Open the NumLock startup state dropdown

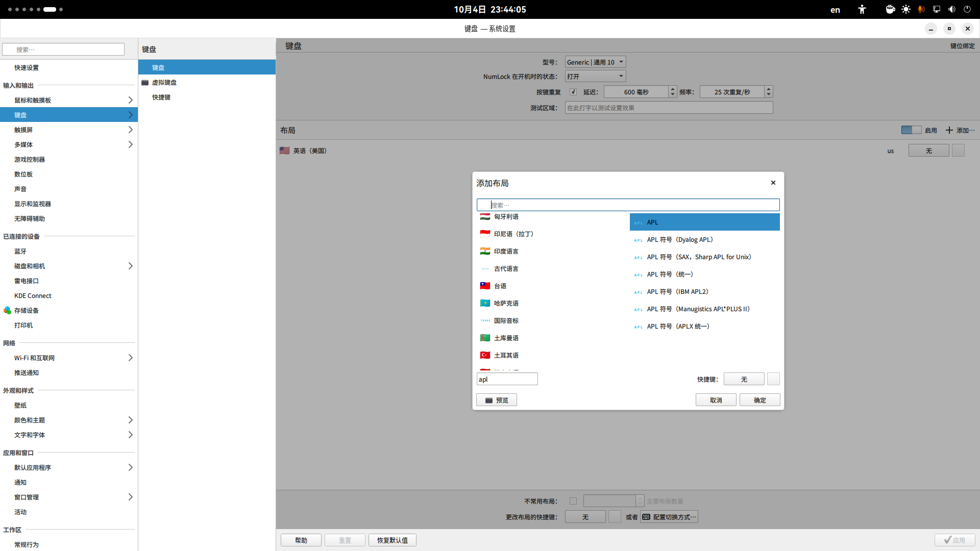[x=595, y=77]
